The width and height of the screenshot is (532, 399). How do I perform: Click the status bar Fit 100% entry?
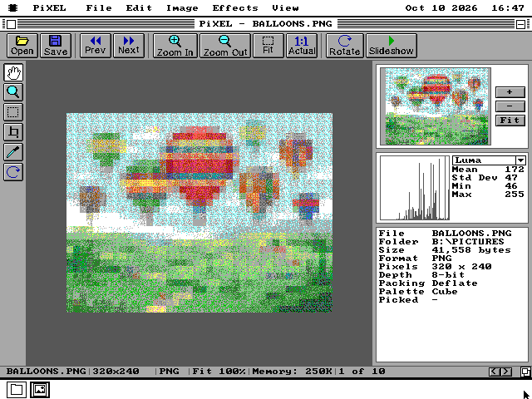(219, 372)
